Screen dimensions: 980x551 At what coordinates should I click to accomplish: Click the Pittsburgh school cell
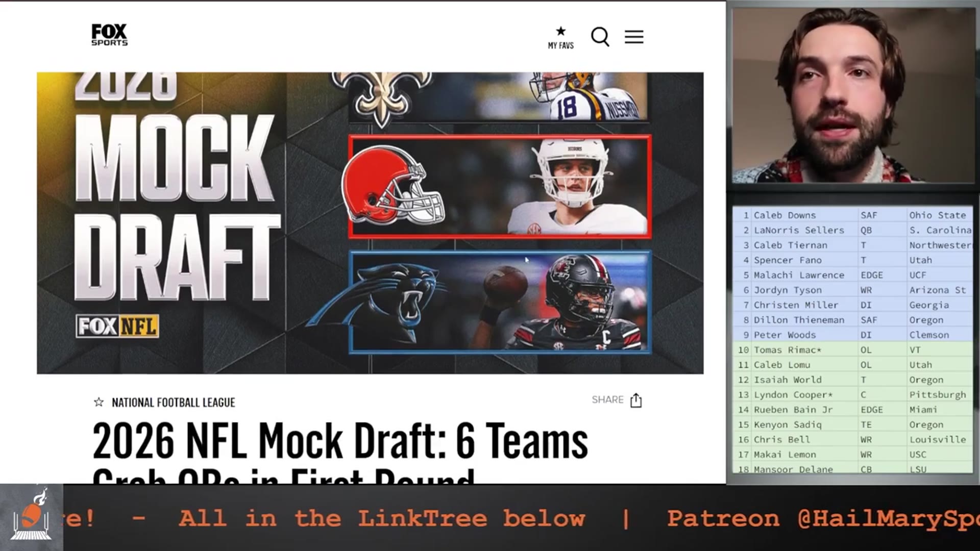[x=939, y=395]
